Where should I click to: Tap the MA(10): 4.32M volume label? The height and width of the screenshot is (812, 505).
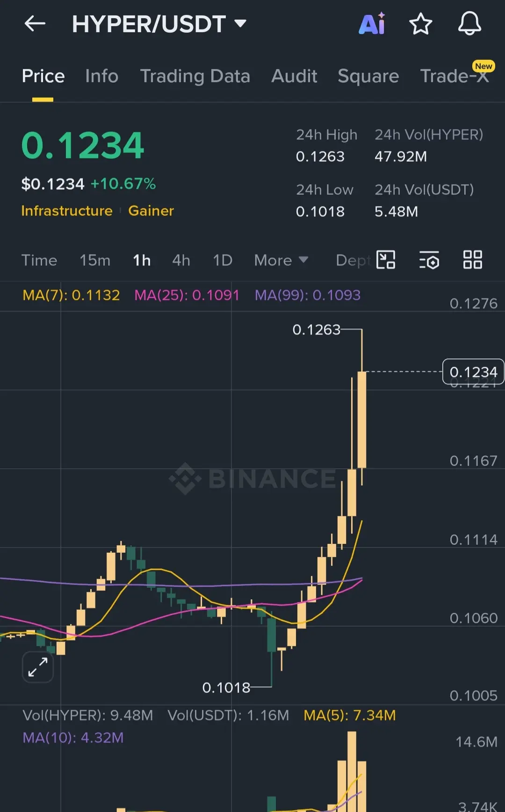(x=73, y=738)
